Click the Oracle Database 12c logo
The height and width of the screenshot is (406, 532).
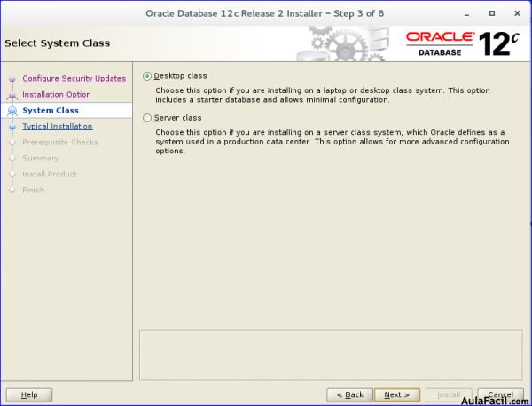tap(463, 43)
